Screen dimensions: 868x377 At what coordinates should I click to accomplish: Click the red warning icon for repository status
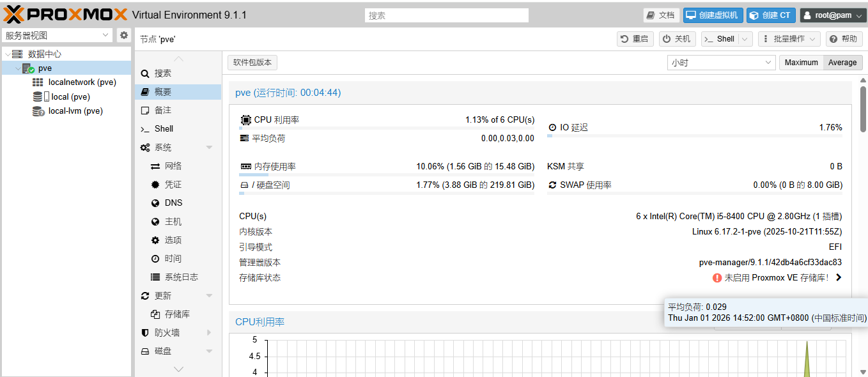click(717, 278)
